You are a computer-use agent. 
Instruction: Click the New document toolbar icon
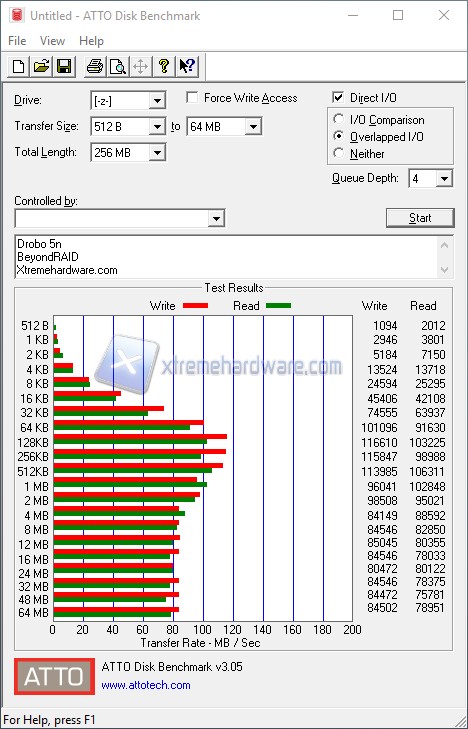coord(19,66)
